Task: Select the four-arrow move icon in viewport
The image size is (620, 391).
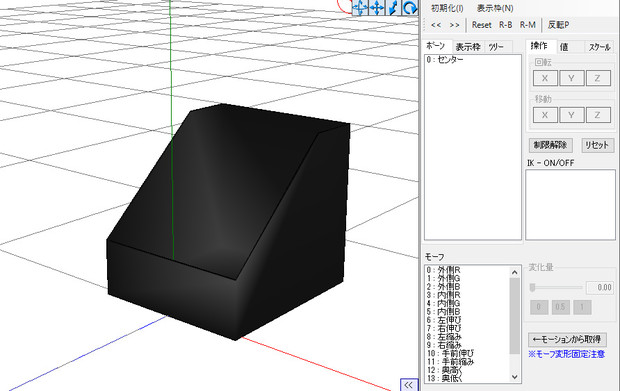Action: (377, 8)
